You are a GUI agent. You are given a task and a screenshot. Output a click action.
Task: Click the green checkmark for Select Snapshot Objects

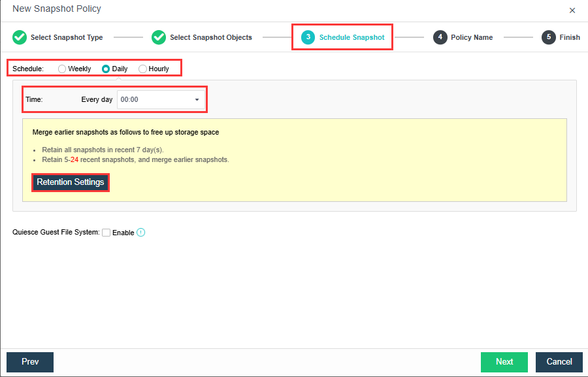point(159,37)
